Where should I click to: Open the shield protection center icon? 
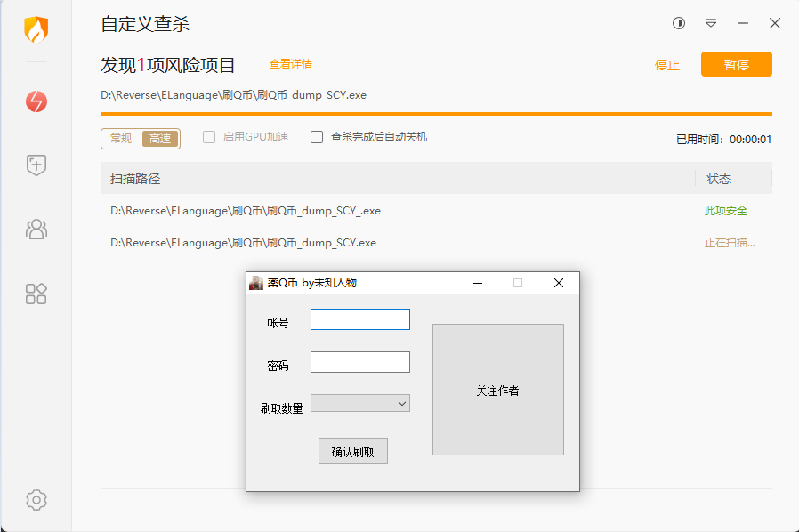pos(36,165)
